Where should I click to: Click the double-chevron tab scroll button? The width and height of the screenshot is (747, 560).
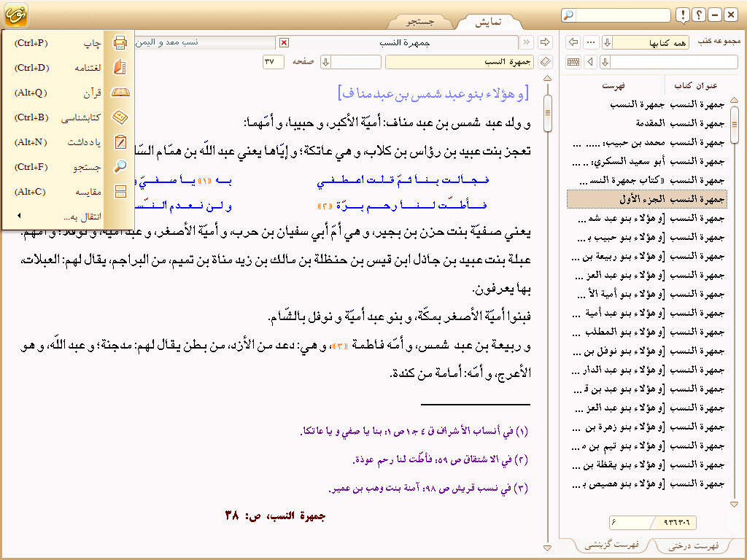click(527, 42)
